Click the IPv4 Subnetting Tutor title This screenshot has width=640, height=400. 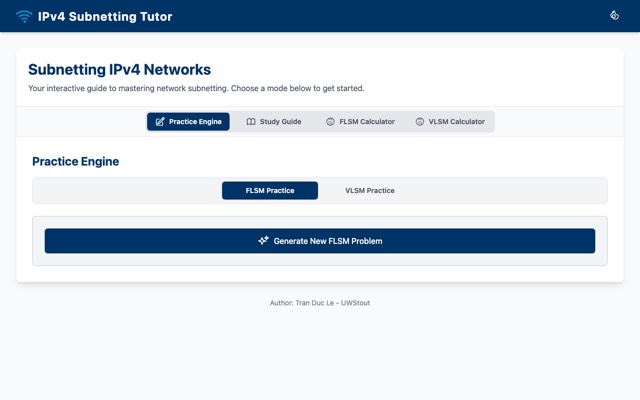105,17
